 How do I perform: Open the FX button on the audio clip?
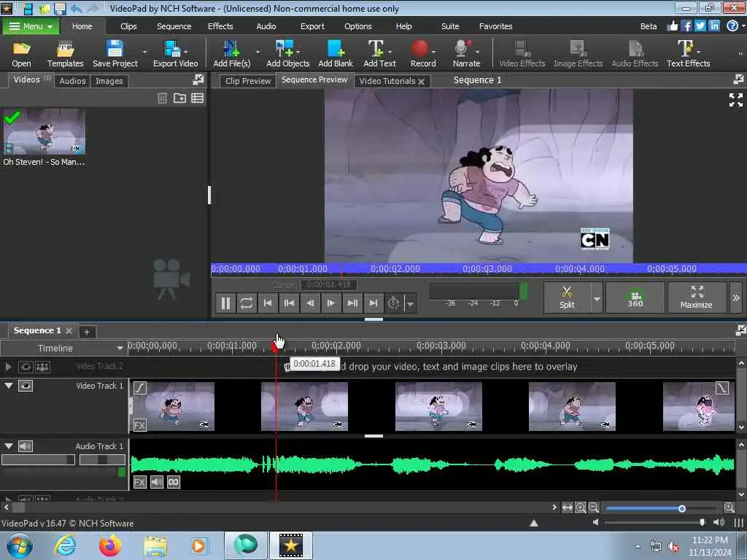[x=139, y=482]
